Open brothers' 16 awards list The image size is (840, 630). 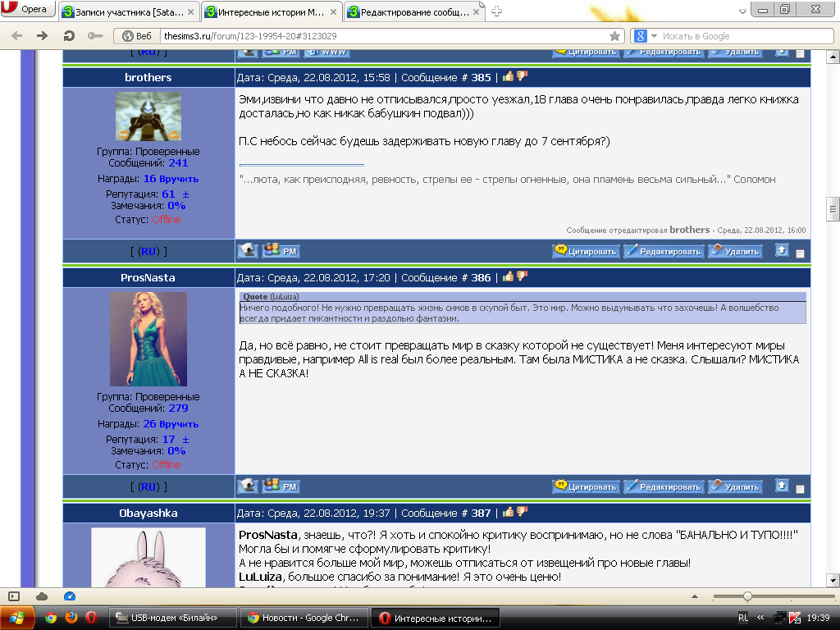pyautogui.click(x=149, y=178)
